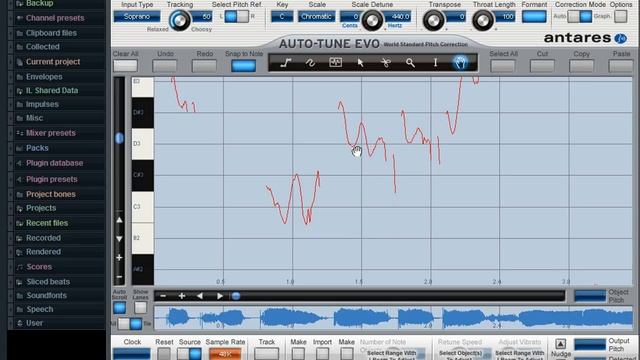
Task: Click the Throat Length knob
Action: (482, 20)
